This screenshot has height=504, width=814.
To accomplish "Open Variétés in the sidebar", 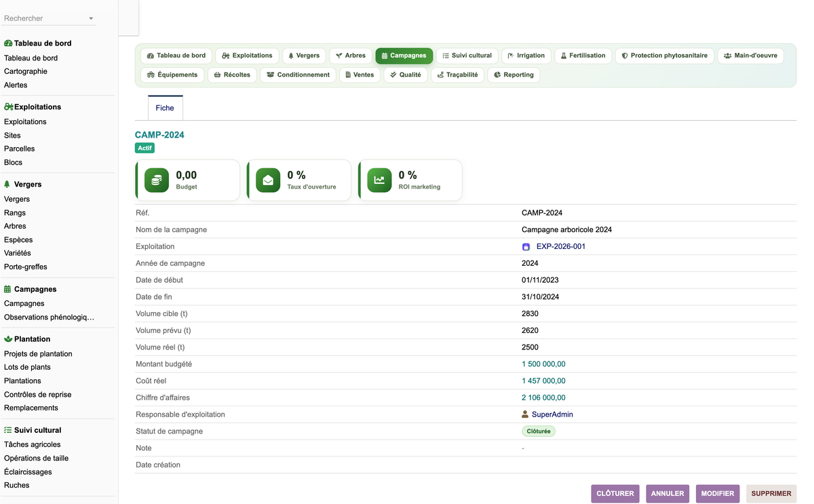I will coord(18,253).
